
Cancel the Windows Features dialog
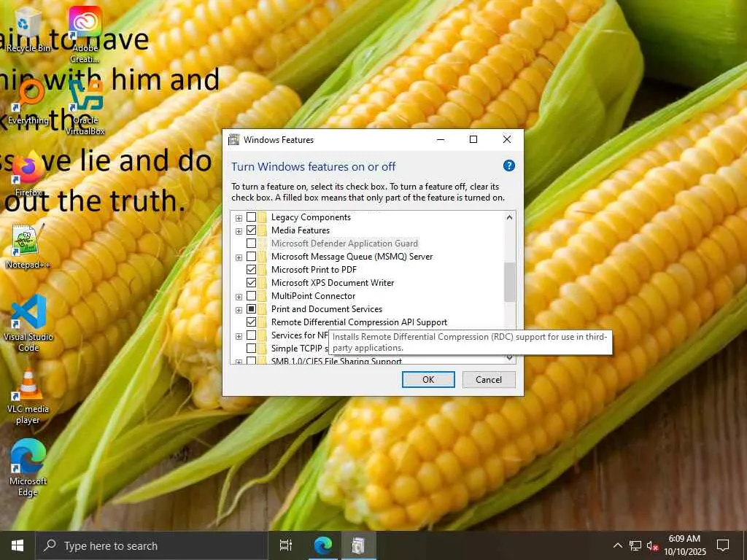point(489,379)
